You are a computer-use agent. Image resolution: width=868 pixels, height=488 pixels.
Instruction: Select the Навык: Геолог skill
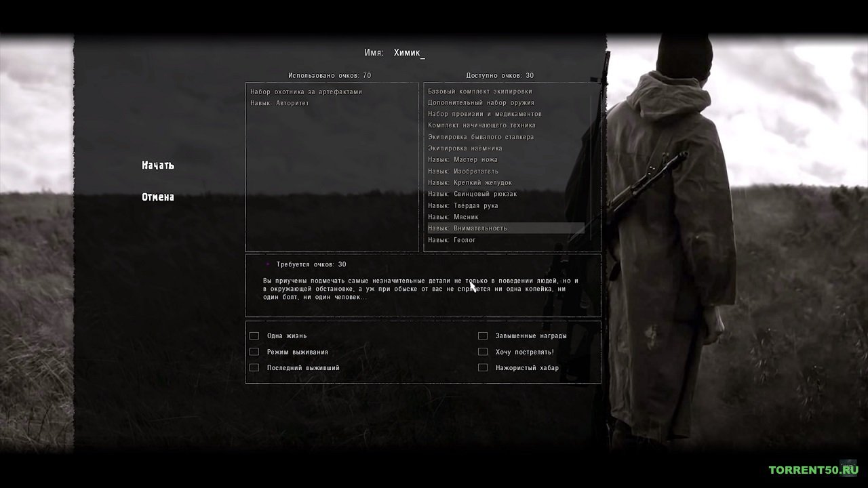(x=452, y=240)
